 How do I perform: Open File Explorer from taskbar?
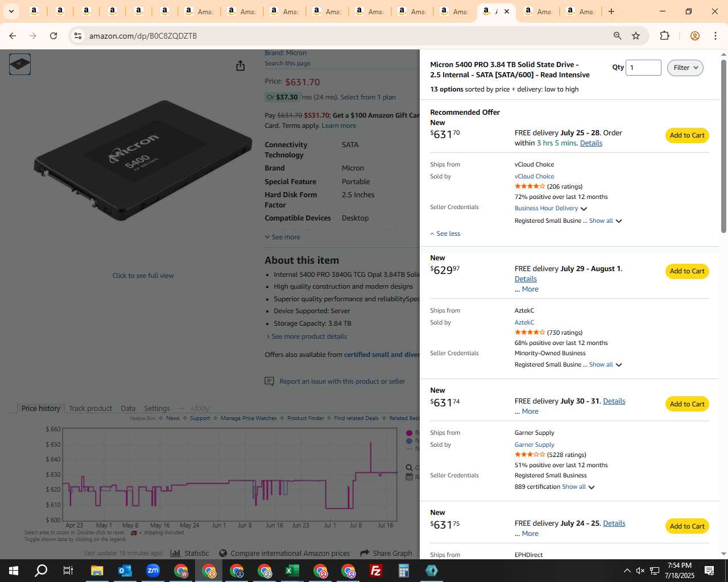click(x=97, y=571)
